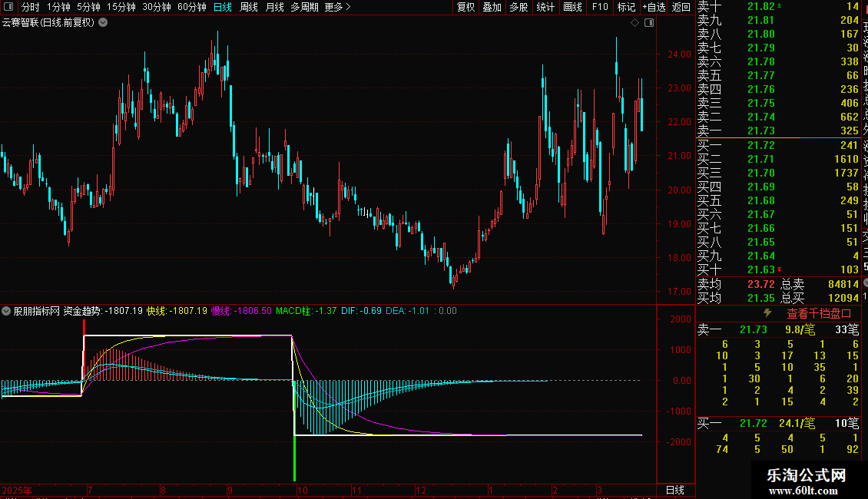868x499 pixels.
Task: Click the diamond icon in chart header
Action: point(635,23)
